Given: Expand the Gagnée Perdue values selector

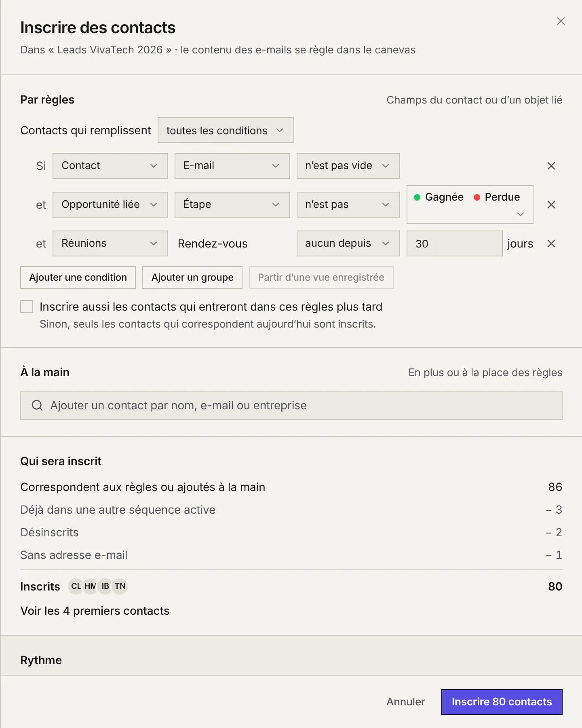Looking at the screenshot, I should click(x=521, y=214).
